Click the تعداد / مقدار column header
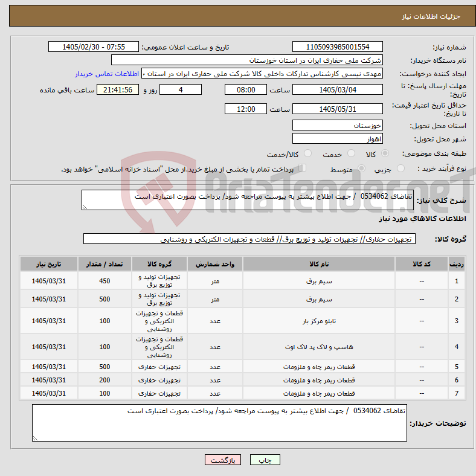This screenshot has height=476, width=476. pos(105,264)
